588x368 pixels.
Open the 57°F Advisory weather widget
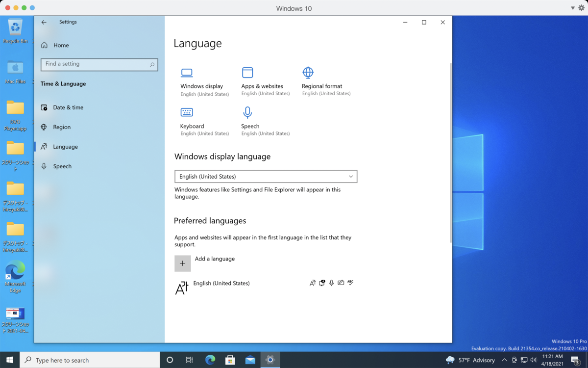tap(470, 360)
